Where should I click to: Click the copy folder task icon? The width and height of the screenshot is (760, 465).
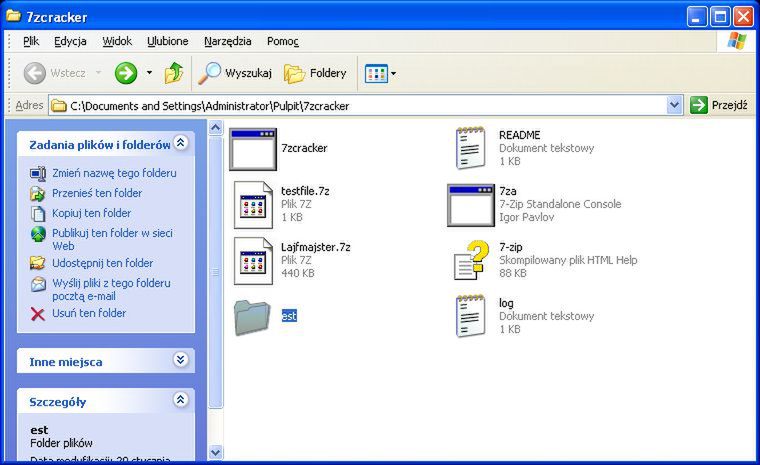point(38,213)
